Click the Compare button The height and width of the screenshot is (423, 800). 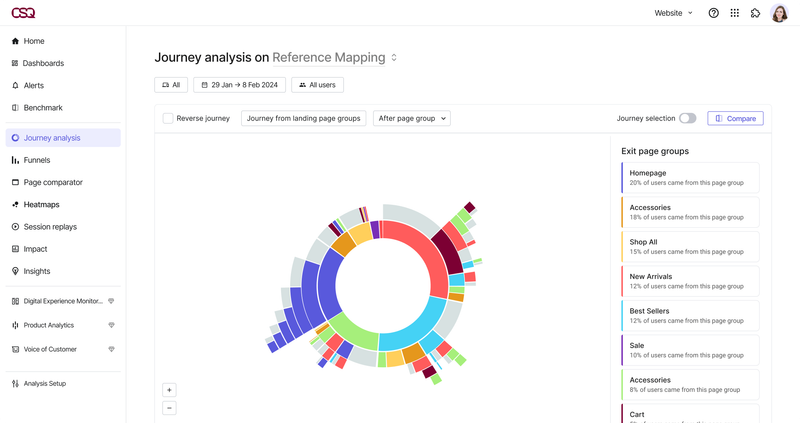[x=735, y=118]
